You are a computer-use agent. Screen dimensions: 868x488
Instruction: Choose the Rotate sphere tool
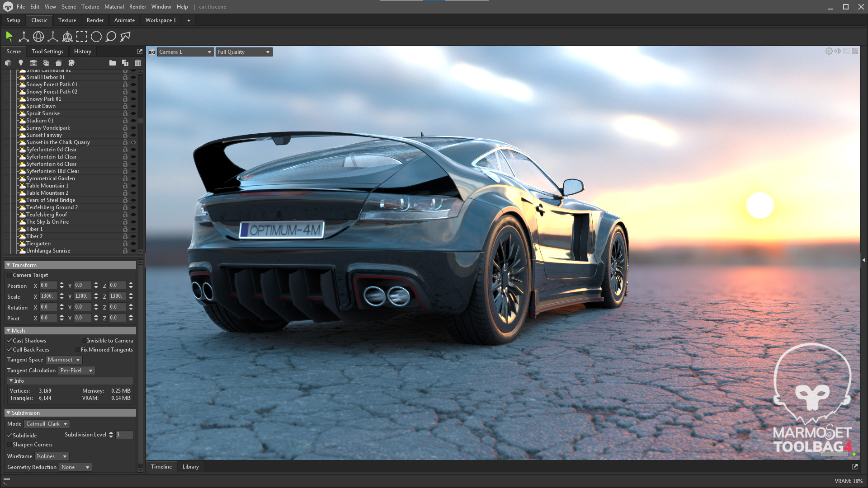pos(38,37)
